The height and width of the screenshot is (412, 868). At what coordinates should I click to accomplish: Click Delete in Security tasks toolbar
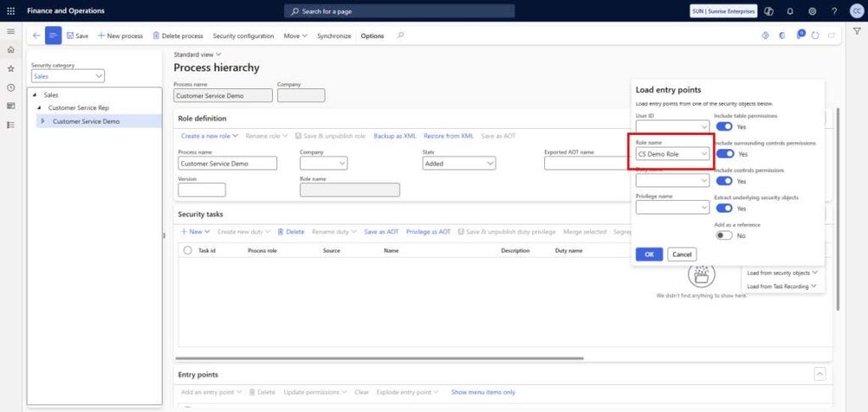point(291,231)
